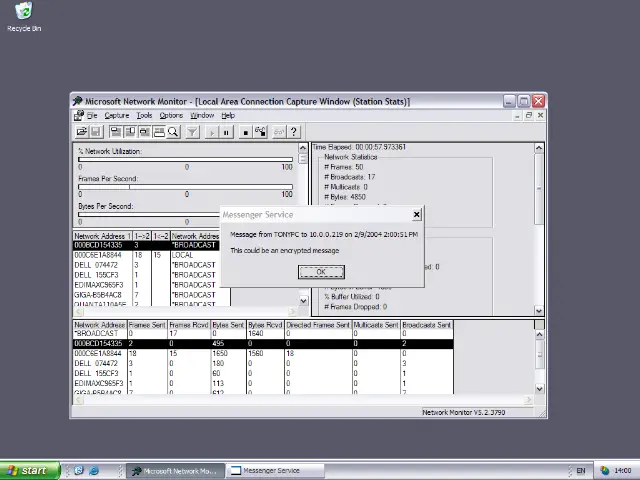The image size is (640, 480).
Task: Click the Stop and View capture icon
Action: click(260, 132)
